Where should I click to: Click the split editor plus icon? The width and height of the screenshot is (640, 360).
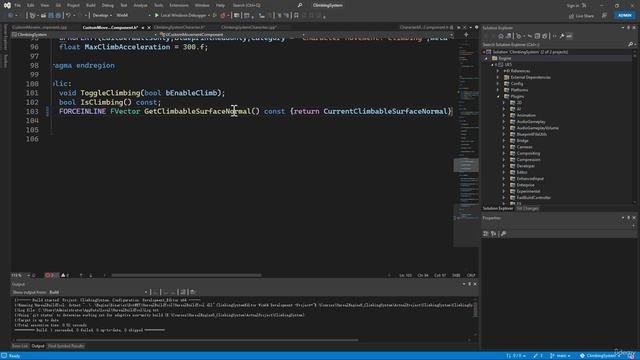(466, 35)
